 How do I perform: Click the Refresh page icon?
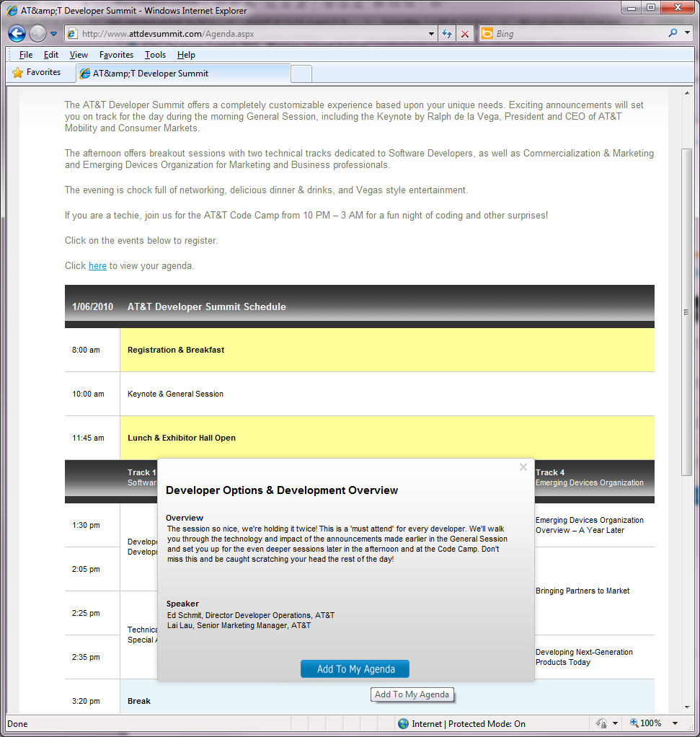(x=447, y=34)
